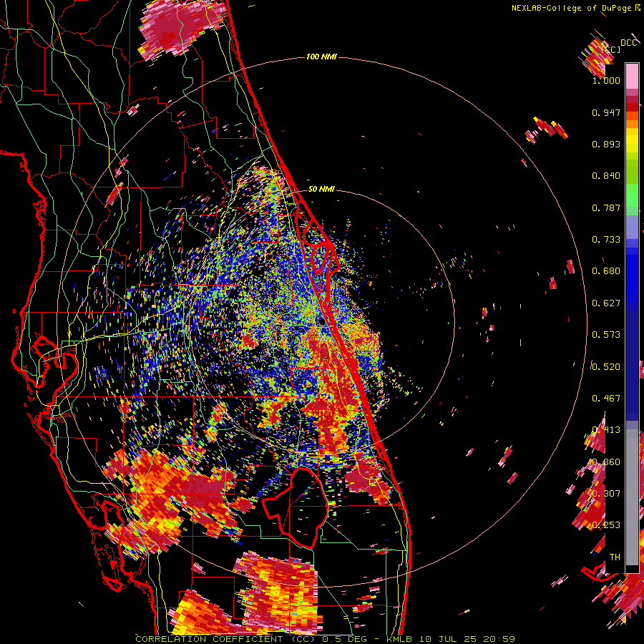Click the black radar site marker at center

323,321
